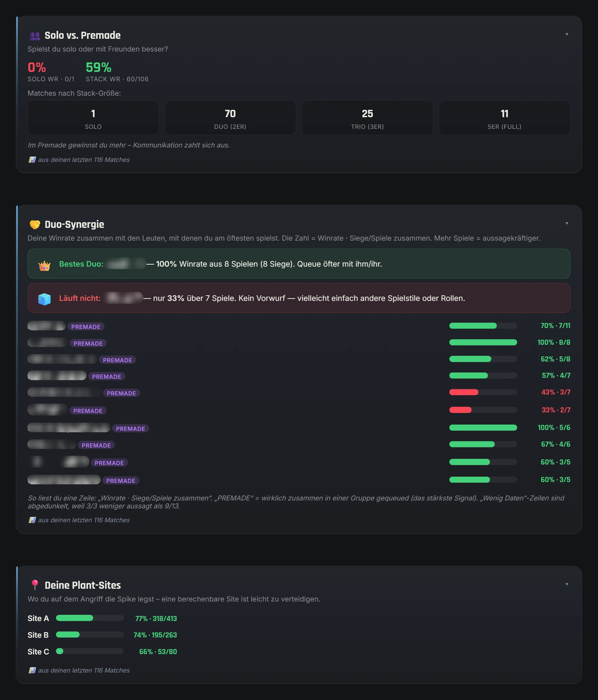Click chart icon in Duo-Synergie footer
Viewport: 598px width, 700px height.
(33, 520)
